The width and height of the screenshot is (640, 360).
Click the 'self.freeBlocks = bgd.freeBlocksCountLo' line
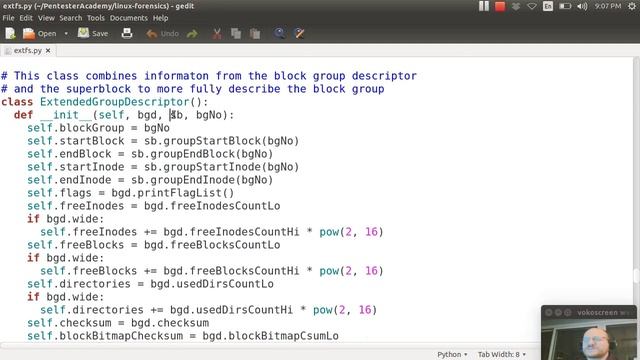pos(153,245)
